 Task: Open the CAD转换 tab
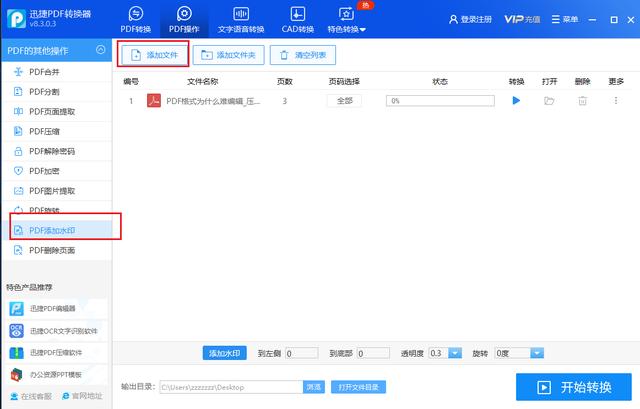(x=298, y=19)
